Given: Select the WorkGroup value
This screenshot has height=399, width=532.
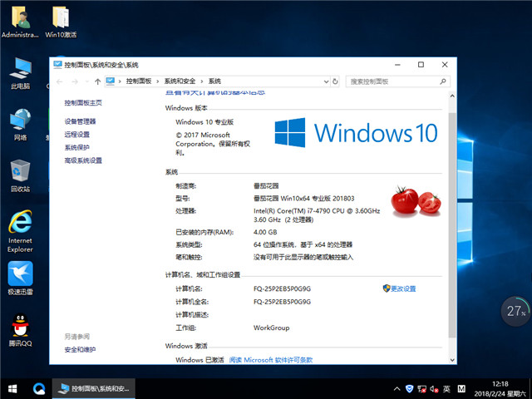Looking at the screenshot, I should [x=272, y=328].
